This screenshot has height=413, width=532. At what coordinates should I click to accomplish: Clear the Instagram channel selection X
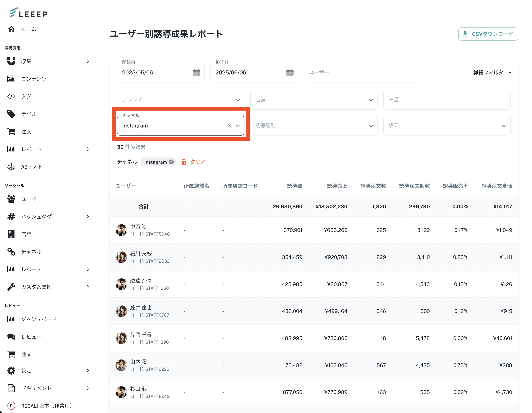pos(229,126)
